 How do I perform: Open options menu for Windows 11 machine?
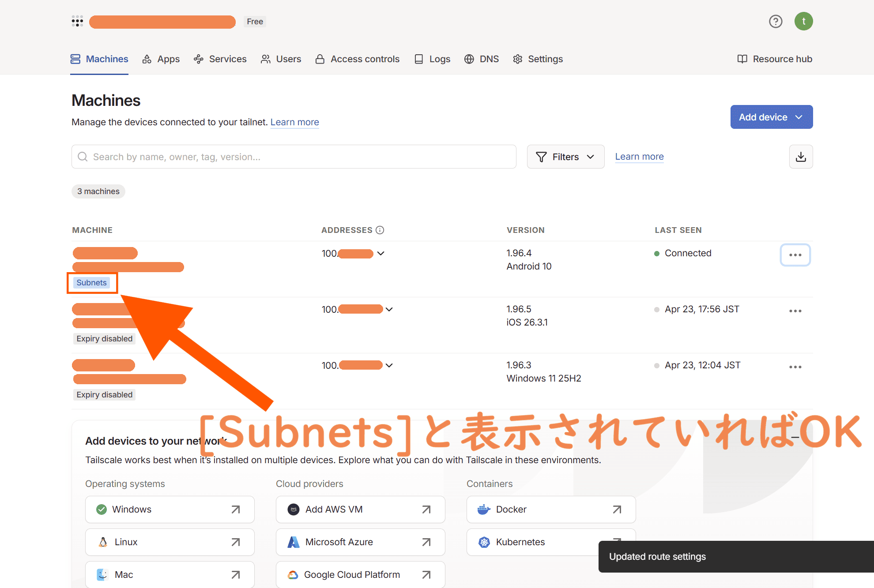pyautogui.click(x=795, y=367)
